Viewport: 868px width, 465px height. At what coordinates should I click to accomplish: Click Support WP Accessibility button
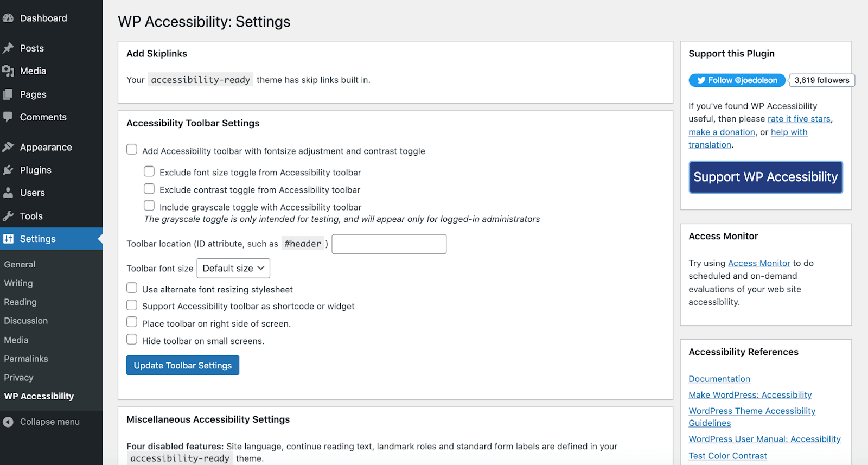[765, 177]
